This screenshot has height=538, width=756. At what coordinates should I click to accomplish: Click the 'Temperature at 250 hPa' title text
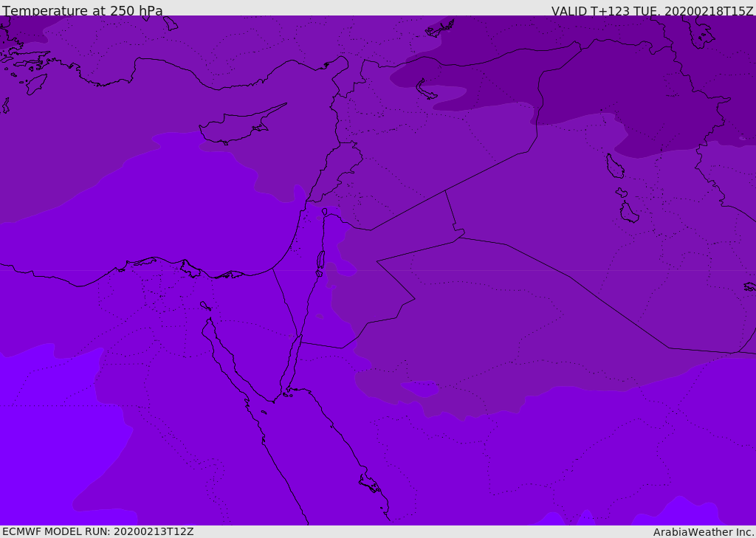pos(83,10)
